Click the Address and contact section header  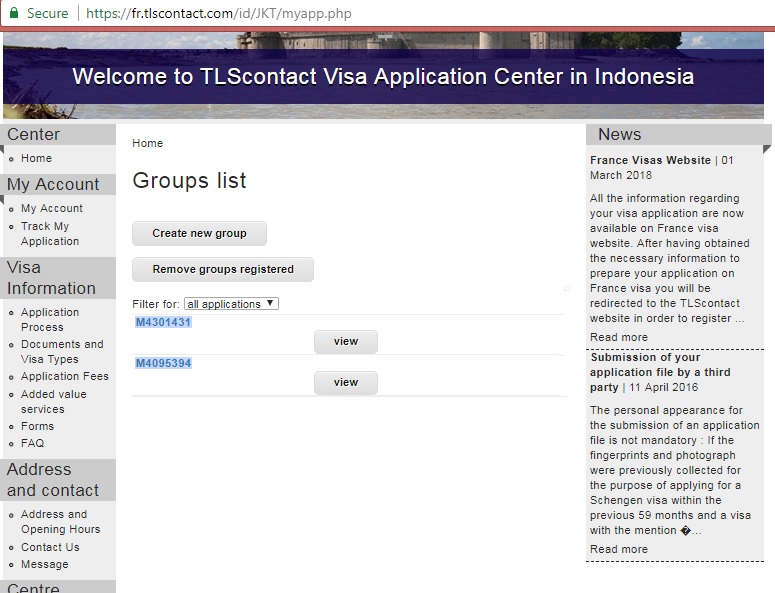pos(58,480)
